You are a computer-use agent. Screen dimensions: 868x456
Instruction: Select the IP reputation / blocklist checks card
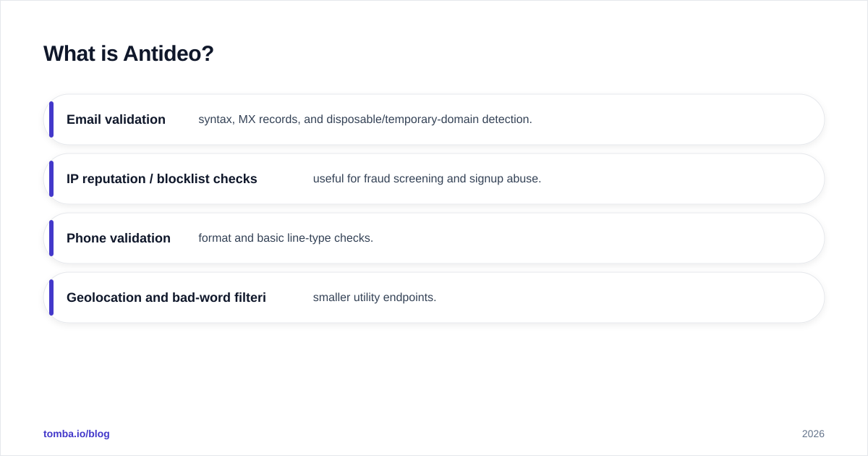click(434, 179)
